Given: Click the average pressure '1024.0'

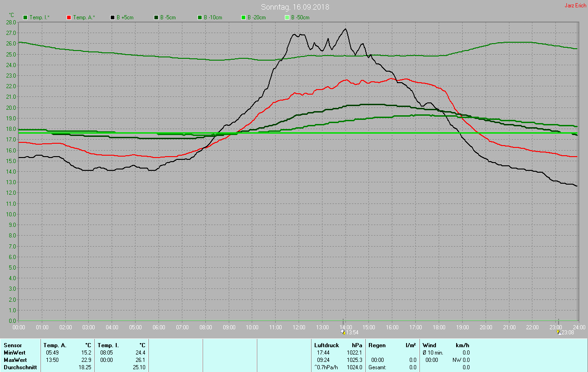Looking at the screenshot, I should click(354, 367).
